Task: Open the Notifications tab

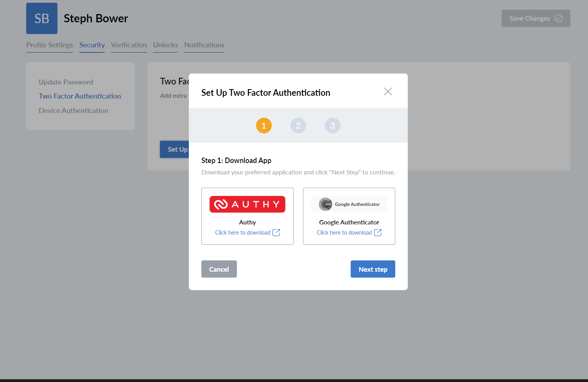Action: 204,45
